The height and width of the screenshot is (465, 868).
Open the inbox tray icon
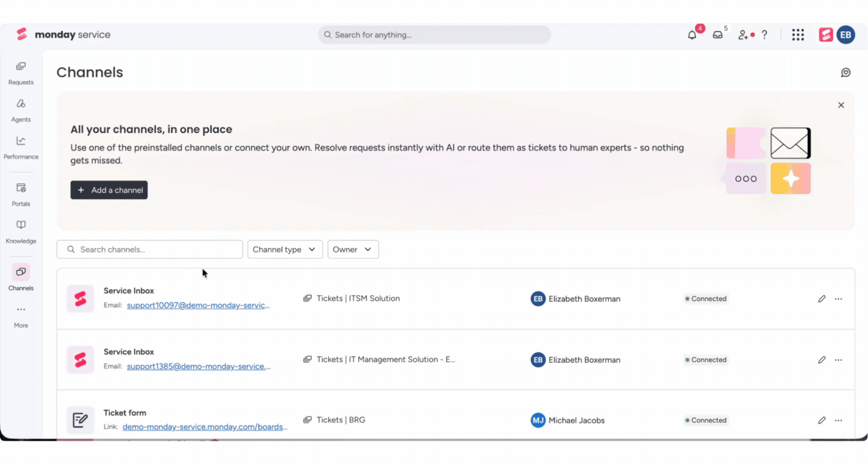click(x=718, y=35)
